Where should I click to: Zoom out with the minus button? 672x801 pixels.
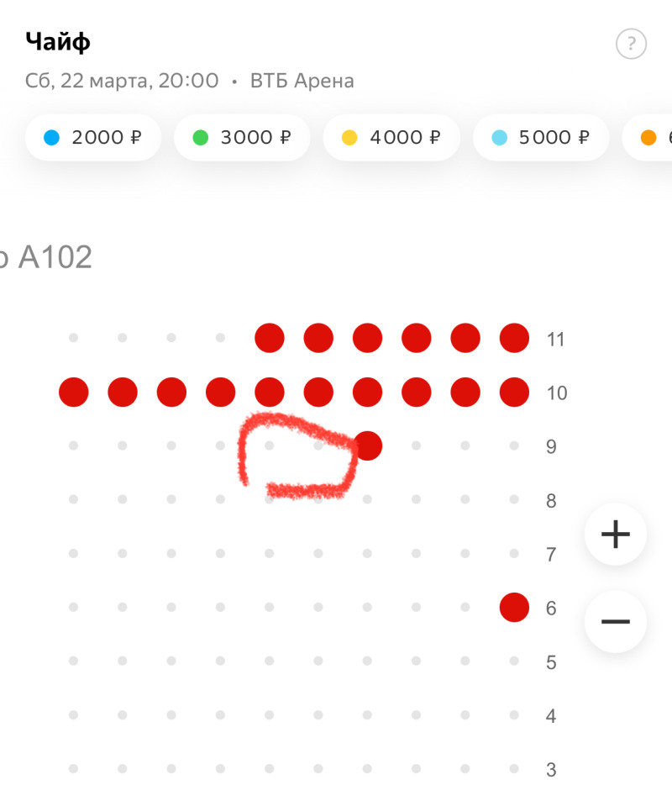[615, 622]
